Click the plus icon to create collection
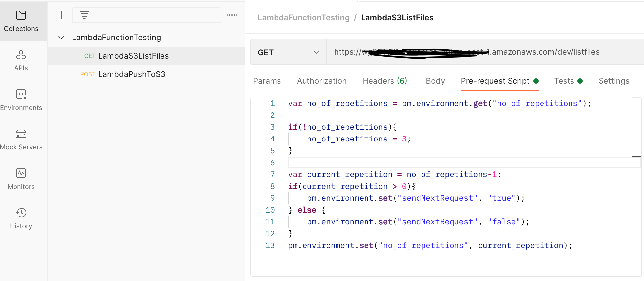The image size is (644, 281). click(61, 15)
